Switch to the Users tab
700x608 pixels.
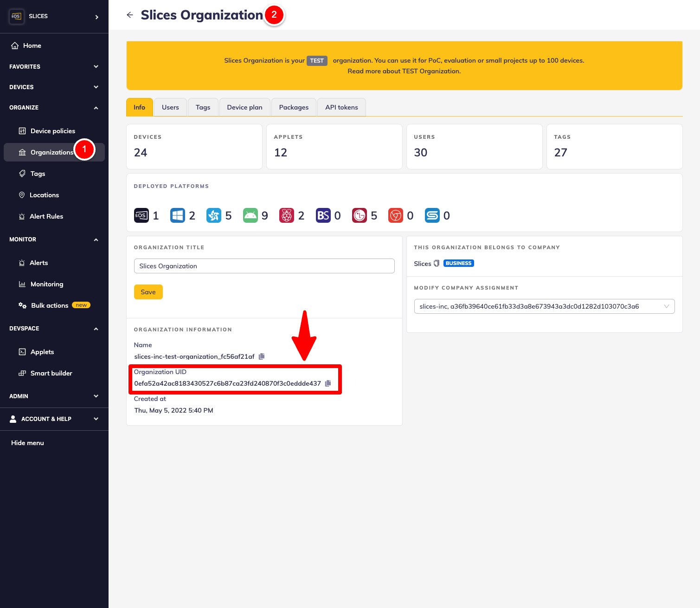click(x=170, y=107)
